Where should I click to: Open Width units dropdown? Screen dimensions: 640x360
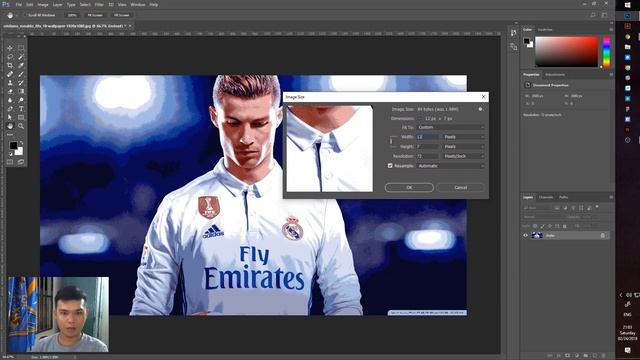click(x=464, y=137)
